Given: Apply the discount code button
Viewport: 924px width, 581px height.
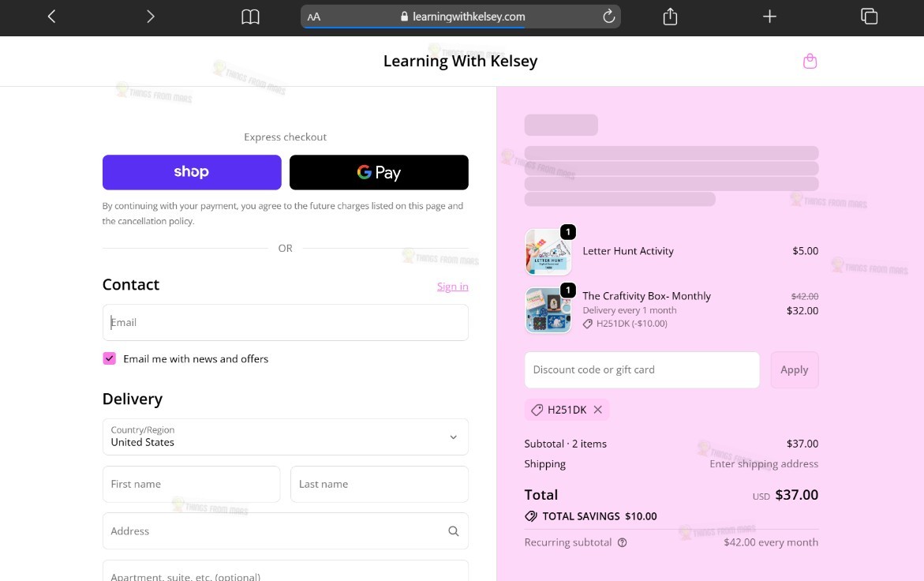Looking at the screenshot, I should [795, 369].
